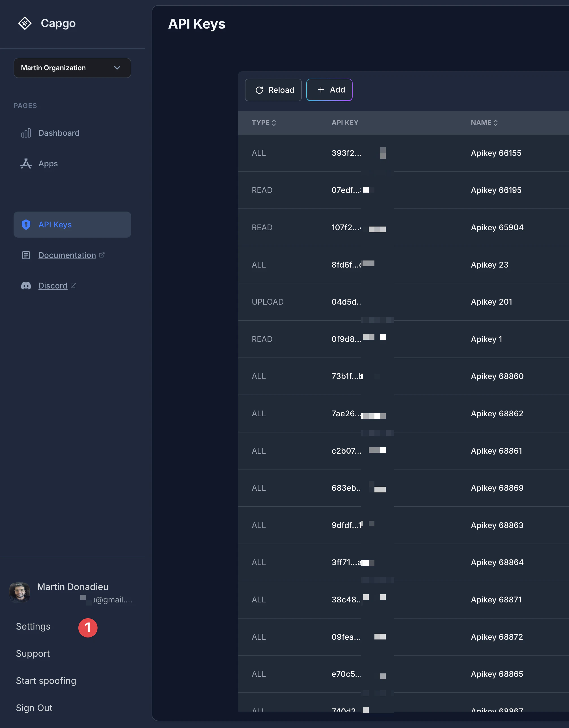Screen dimensions: 569x728
Task: Open the Apps page
Action: pos(48,164)
